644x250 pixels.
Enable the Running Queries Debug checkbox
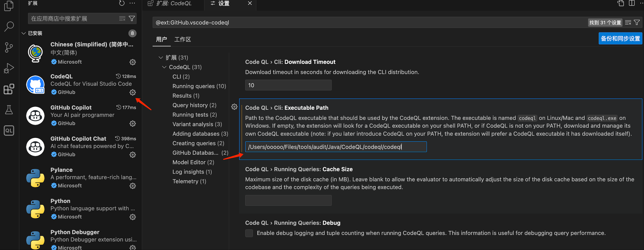[249, 233]
